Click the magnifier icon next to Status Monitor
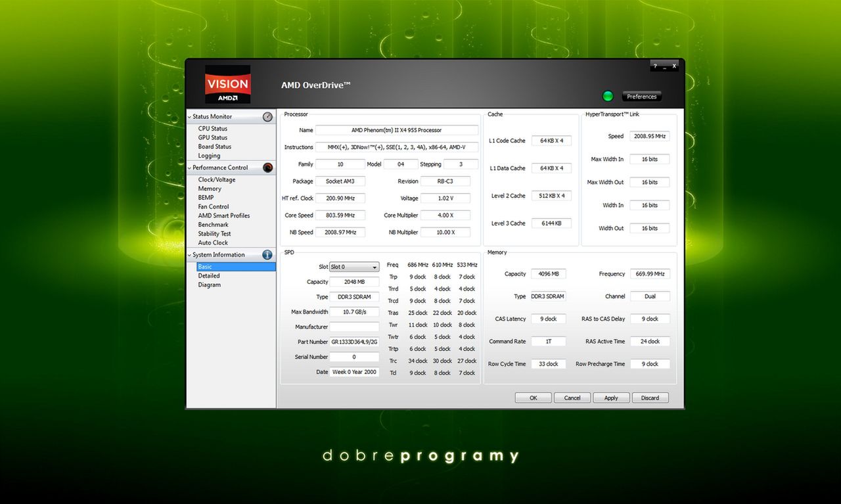Screen dimensions: 841x504 [x=267, y=116]
